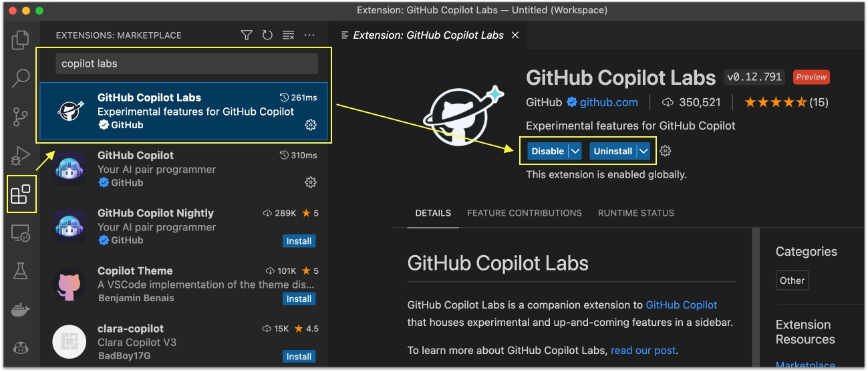Image resolution: width=868 pixels, height=372 pixels.
Task: Close the GitHub Copilot Labs editor tab
Action: coord(515,35)
